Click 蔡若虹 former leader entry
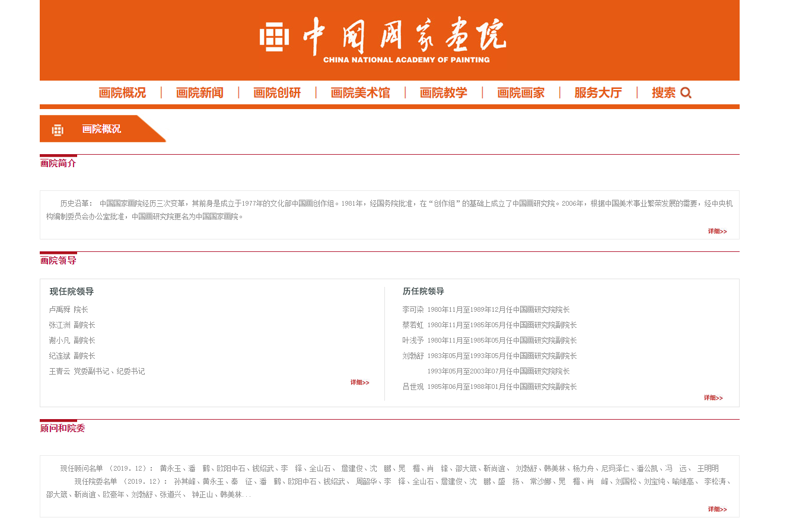The height and width of the screenshot is (524, 812). [489, 325]
